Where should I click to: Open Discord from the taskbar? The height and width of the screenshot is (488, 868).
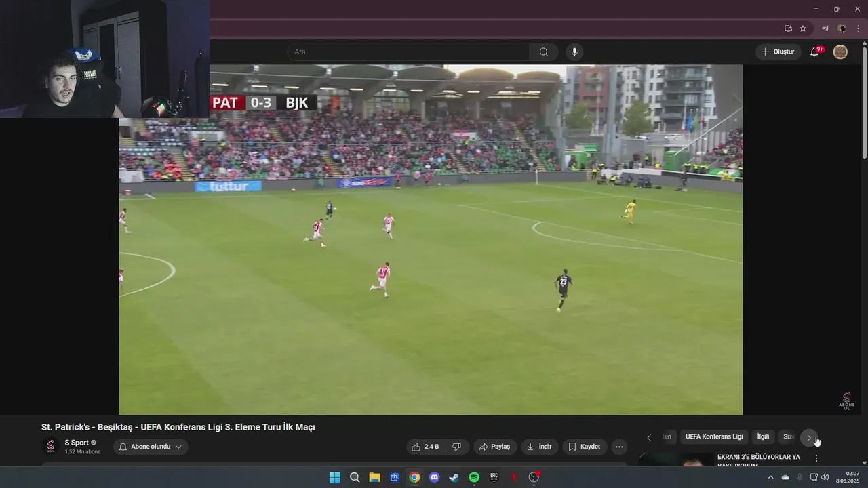tap(434, 477)
